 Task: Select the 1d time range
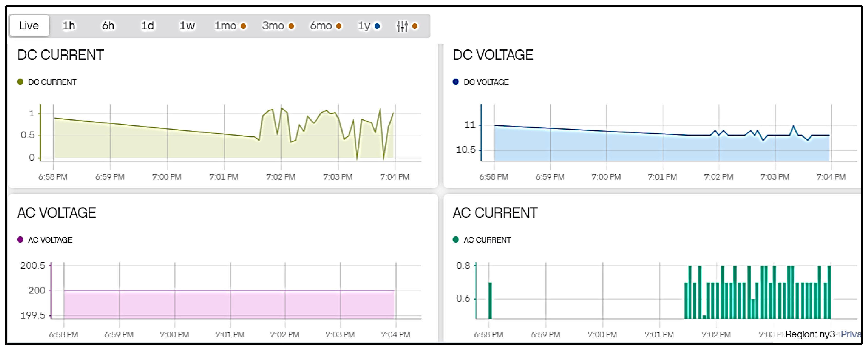[148, 26]
